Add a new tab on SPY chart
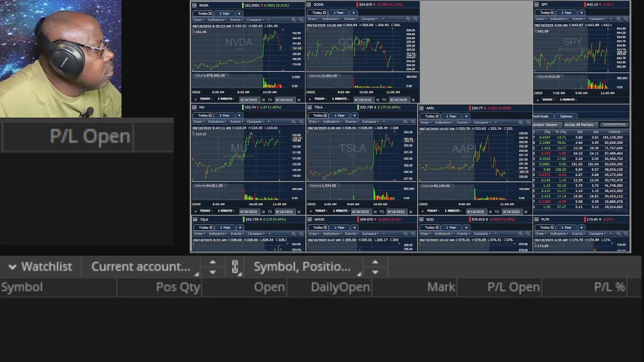Image resolution: width=644 pixels, height=362 pixels. tap(581, 13)
